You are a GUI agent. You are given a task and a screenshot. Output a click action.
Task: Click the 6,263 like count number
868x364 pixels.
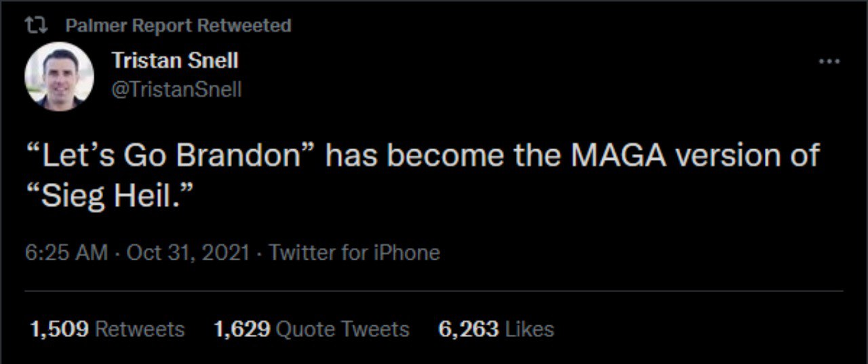coord(468,329)
